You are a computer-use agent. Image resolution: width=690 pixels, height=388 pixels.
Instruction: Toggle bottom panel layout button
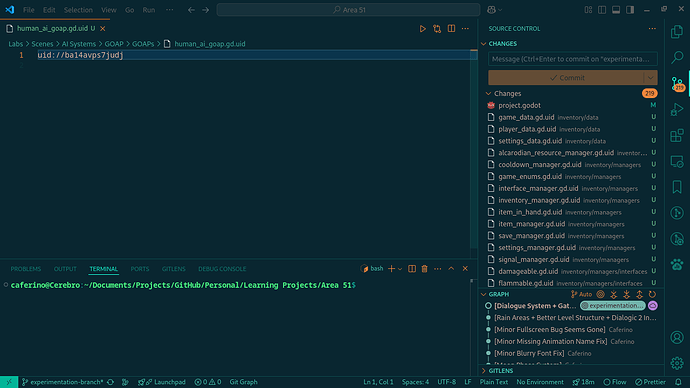[x=616, y=10]
